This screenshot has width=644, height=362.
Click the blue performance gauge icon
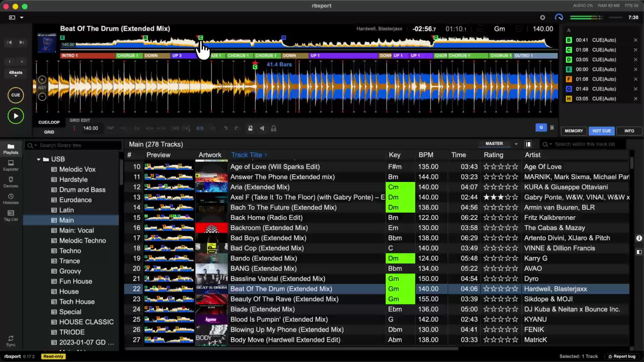559,17
